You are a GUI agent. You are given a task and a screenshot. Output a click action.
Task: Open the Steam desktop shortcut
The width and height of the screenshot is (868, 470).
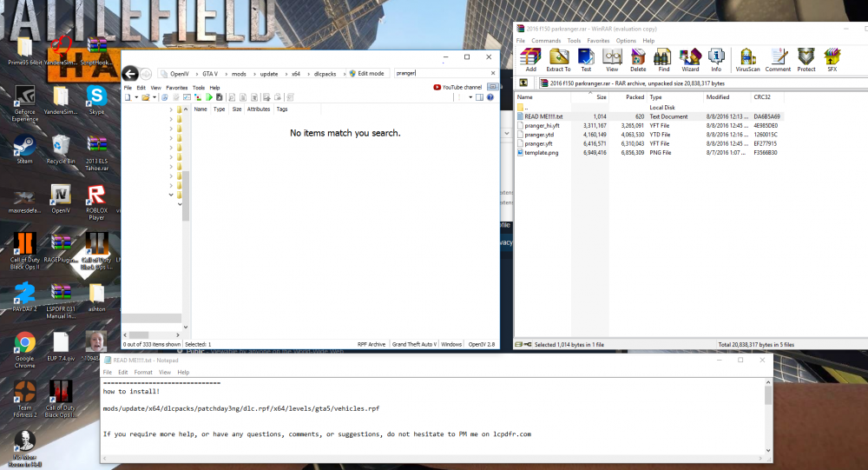point(24,149)
